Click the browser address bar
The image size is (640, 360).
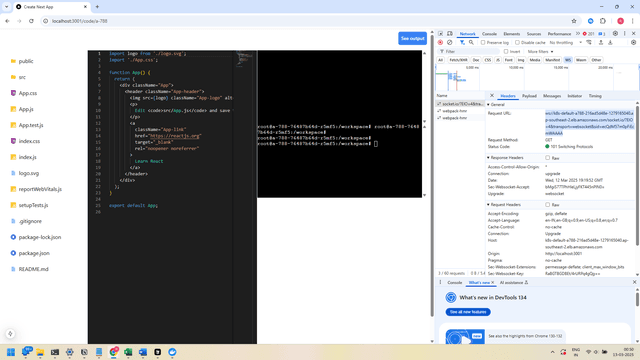click(306, 21)
